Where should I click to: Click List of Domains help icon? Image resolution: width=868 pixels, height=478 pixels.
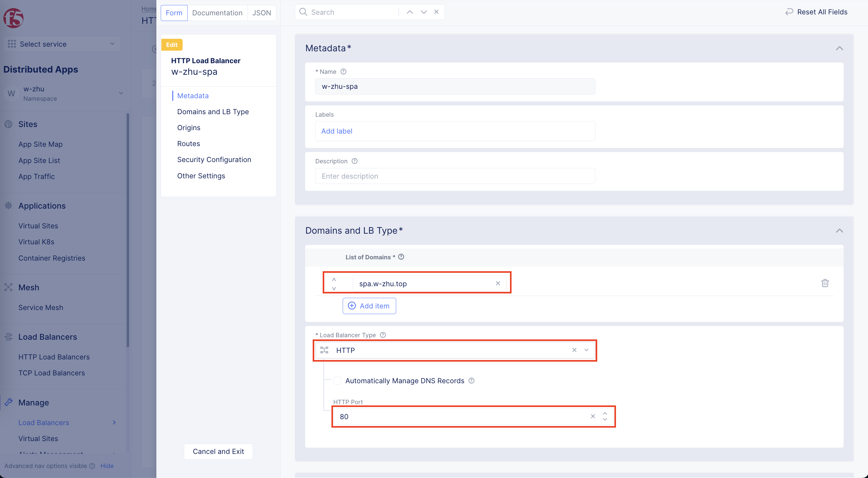tap(401, 257)
